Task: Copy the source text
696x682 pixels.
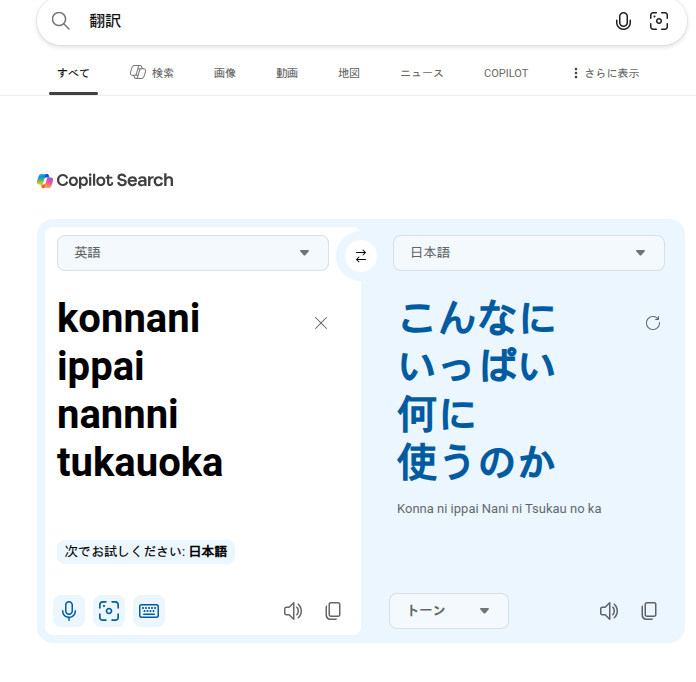Action: tap(333, 610)
